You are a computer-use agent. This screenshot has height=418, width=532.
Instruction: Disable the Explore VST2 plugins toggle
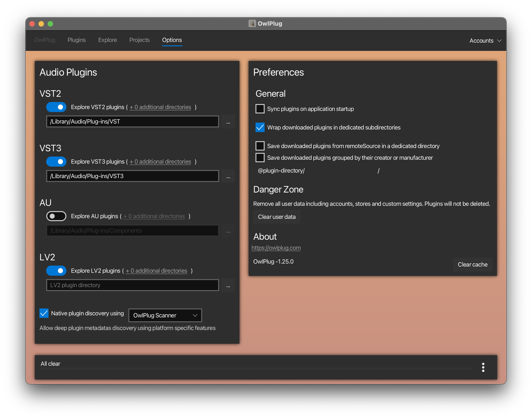[x=56, y=107]
